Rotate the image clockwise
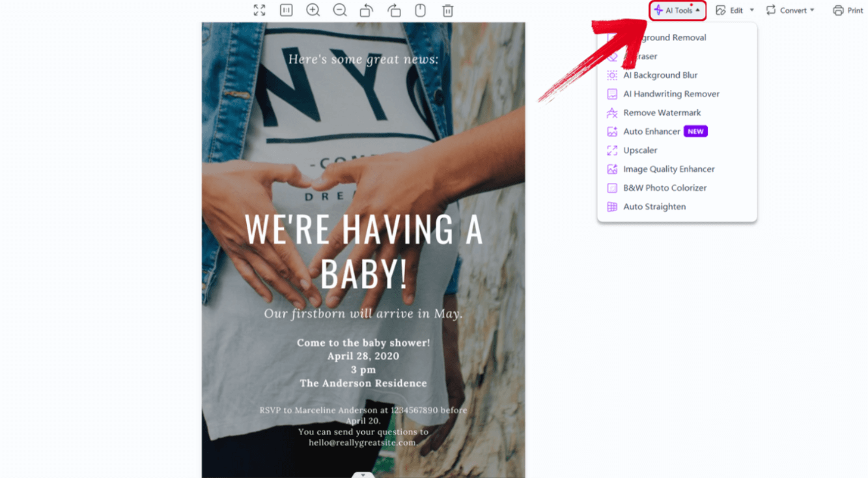868x478 pixels. [393, 10]
